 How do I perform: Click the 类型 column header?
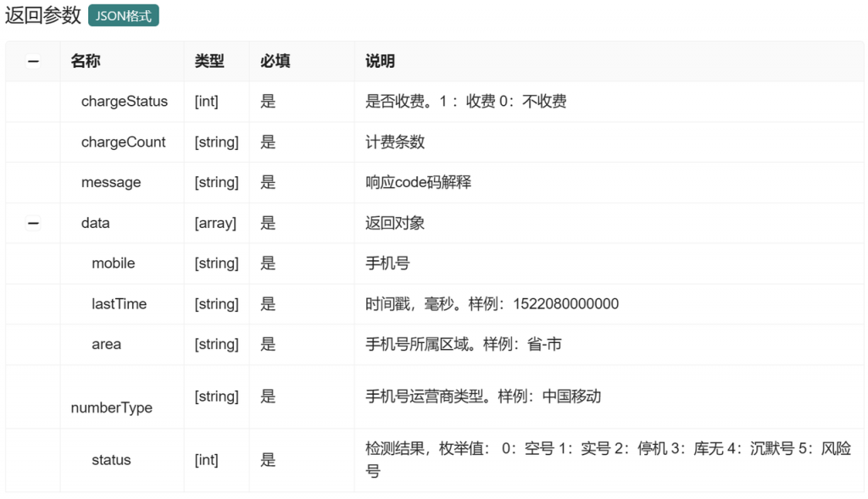(209, 61)
